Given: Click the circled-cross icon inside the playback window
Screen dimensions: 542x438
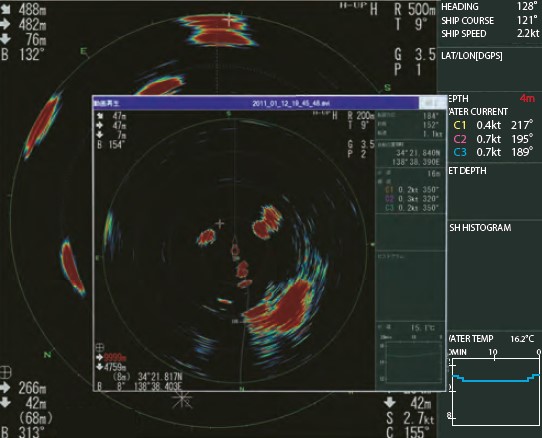Looking at the screenshot, I should [100, 347].
